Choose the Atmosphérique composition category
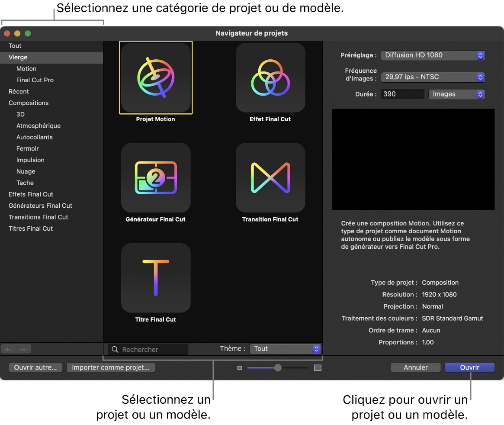Image resolution: width=504 pixels, height=425 pixels. pos(39,126)
